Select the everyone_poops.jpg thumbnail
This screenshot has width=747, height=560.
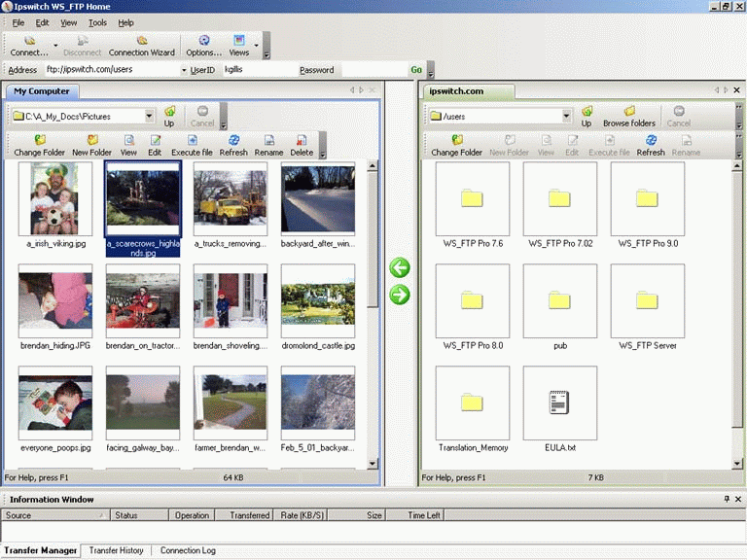55,402
